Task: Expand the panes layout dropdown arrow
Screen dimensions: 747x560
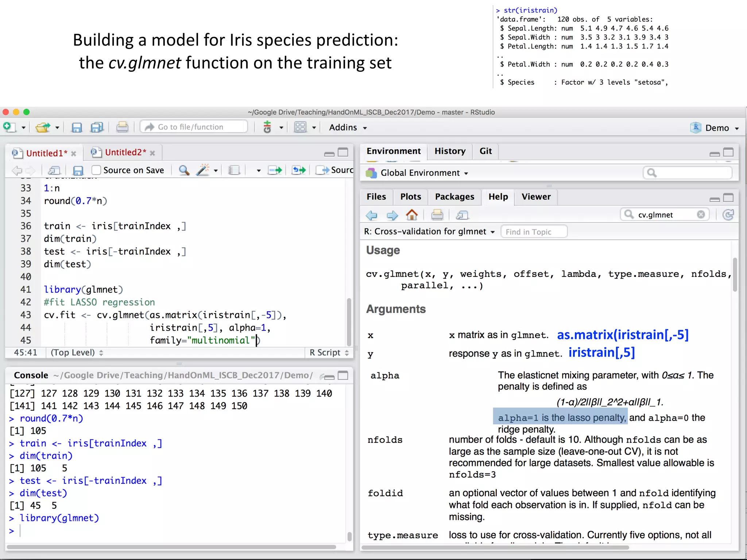Action: click(314, 128)
